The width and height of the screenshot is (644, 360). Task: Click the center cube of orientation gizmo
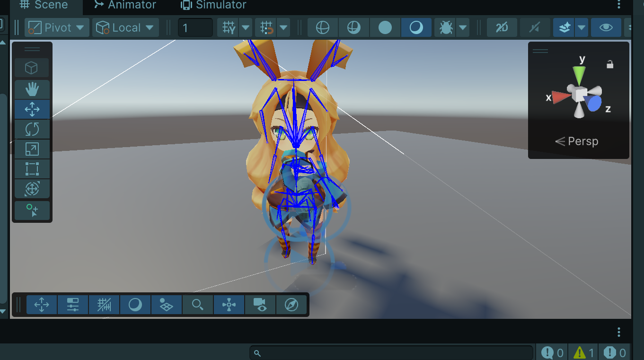pos(579,94)
